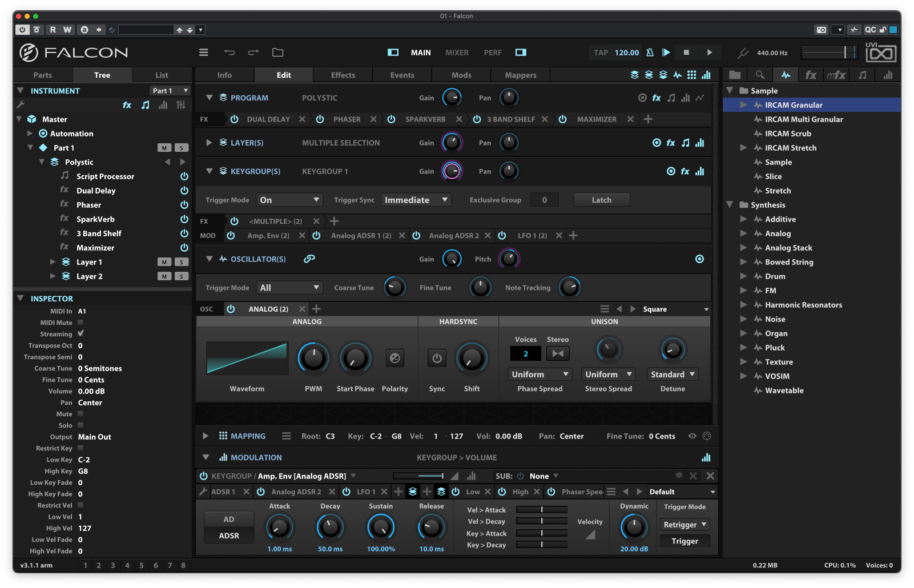Toggle the metronome icon

pos(650,53)
